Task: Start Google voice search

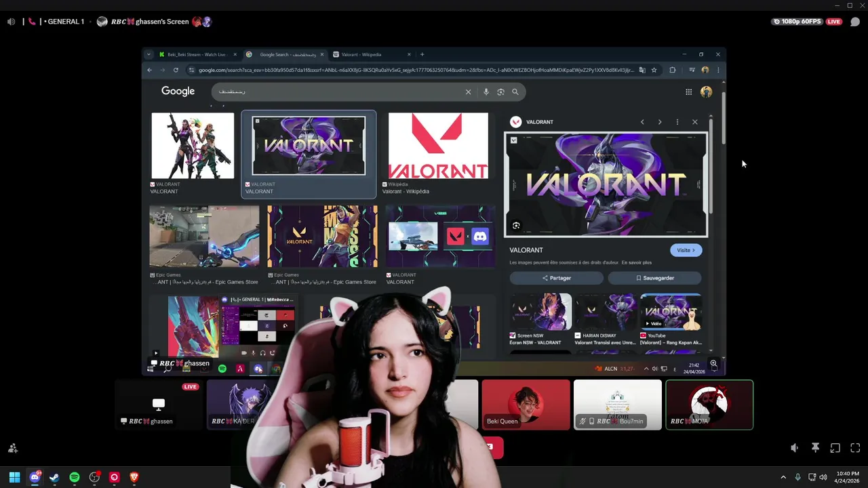Action: pyautogui.click(x=486, y=91)
